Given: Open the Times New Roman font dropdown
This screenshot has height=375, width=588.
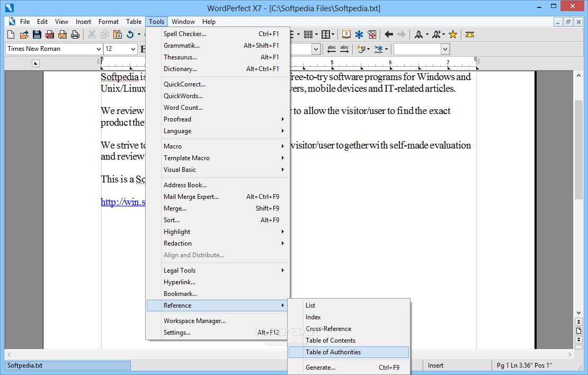Looking at the screenshot, I should [x=99, y=49].
